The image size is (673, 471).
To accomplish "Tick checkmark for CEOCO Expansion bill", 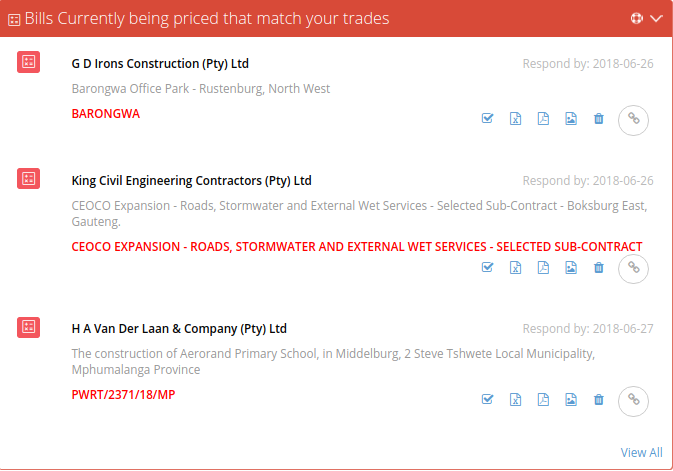I will [x=487, y=267].
